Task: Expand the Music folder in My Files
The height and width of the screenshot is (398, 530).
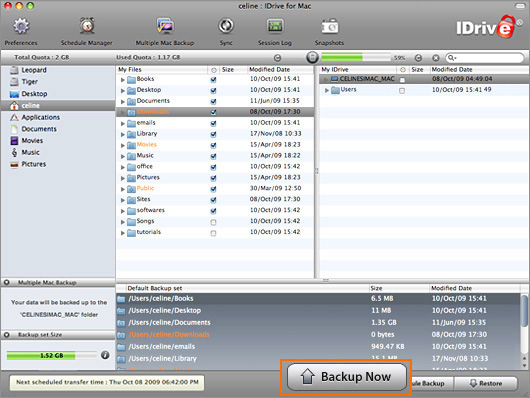Action: tap(123, 156)
